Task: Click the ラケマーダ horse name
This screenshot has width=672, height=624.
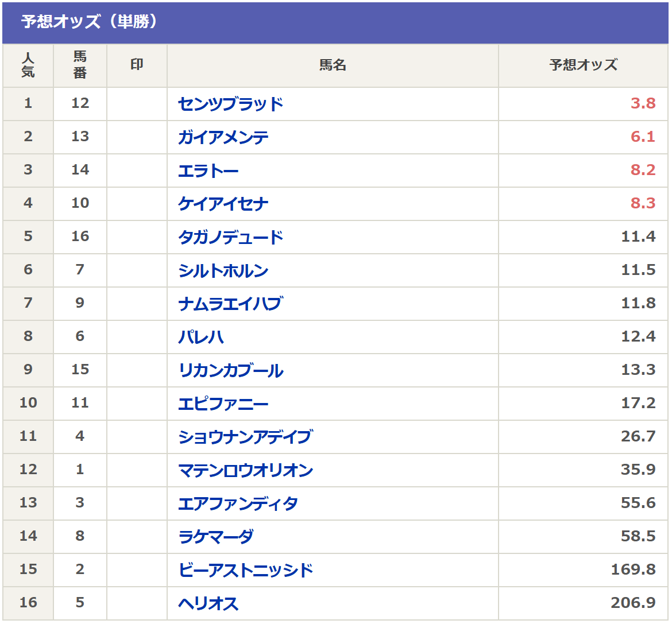Action: 215,537
